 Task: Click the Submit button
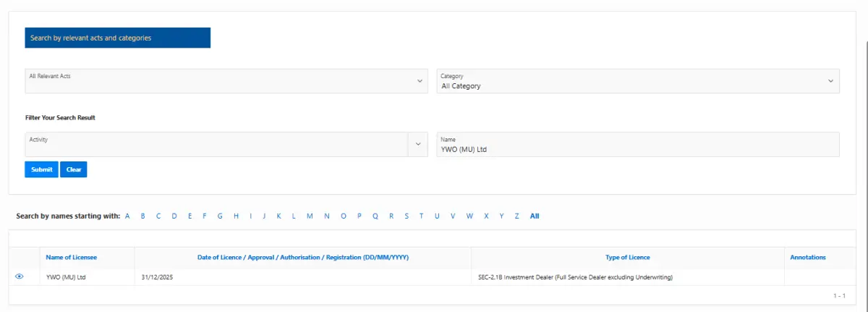[41, 169]
